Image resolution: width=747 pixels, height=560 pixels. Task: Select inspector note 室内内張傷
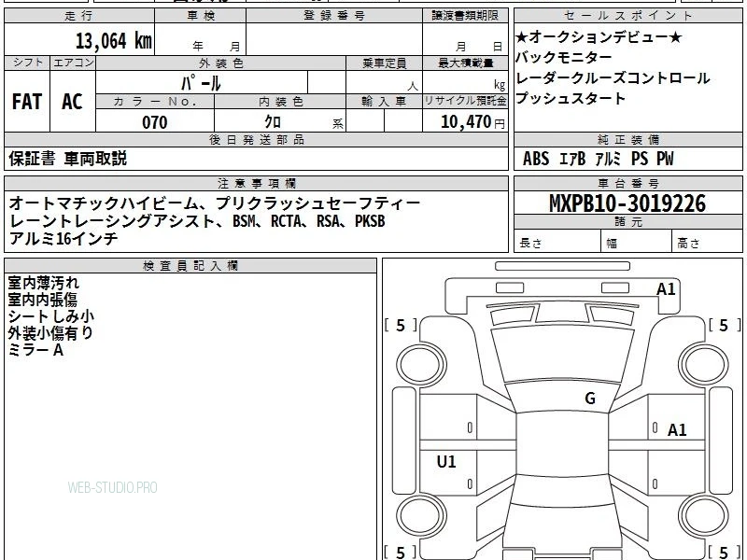[x=42, y=300]
